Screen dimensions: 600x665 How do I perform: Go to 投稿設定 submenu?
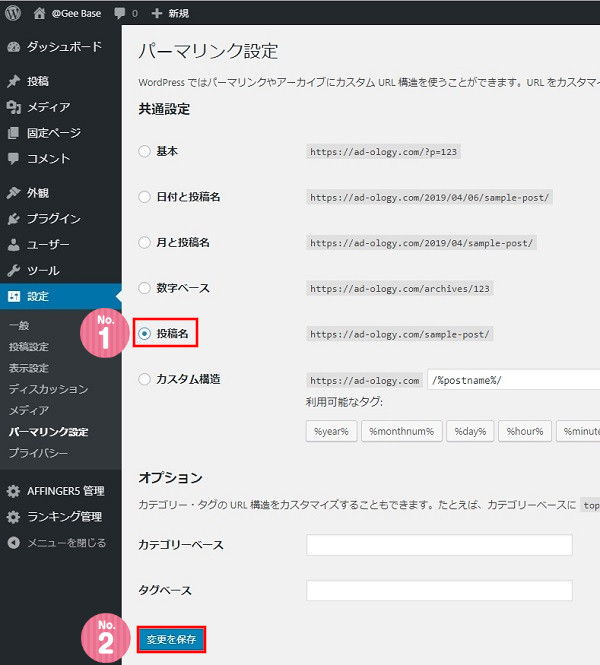tap(29, 347)
